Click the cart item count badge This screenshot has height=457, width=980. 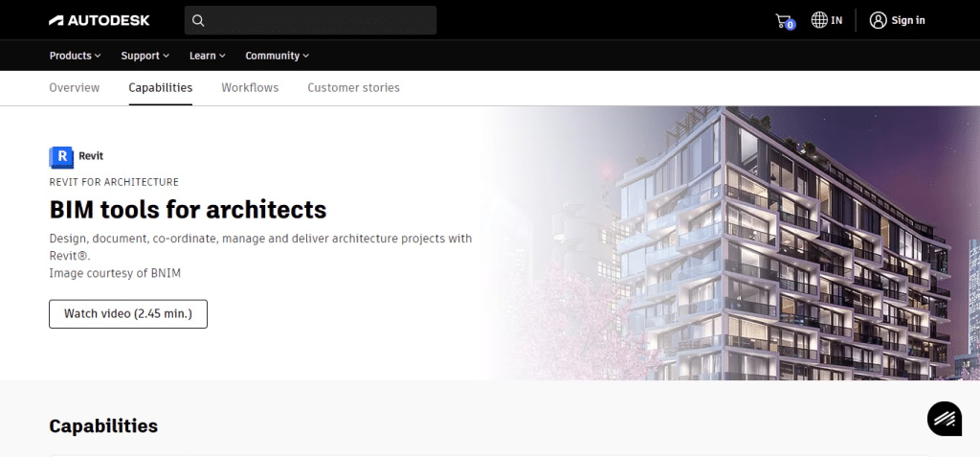tap(791, 25)
